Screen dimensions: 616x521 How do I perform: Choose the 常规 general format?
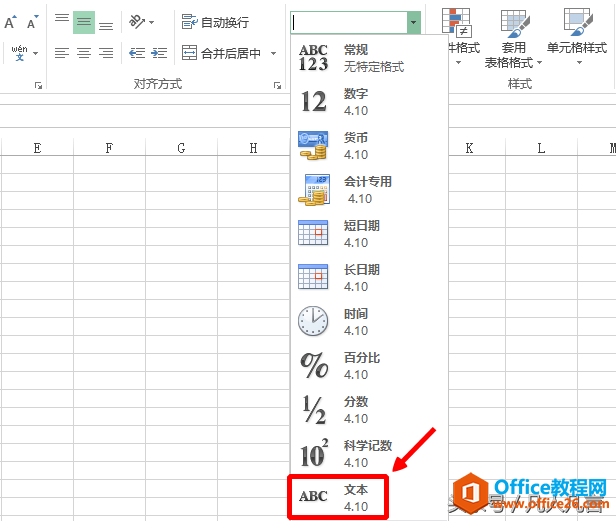point(369,58)
